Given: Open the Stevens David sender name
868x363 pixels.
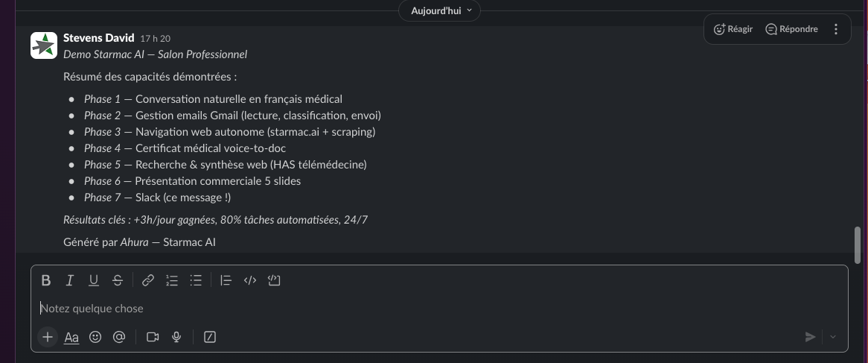Looking at the screenshot, I should 98,38.
